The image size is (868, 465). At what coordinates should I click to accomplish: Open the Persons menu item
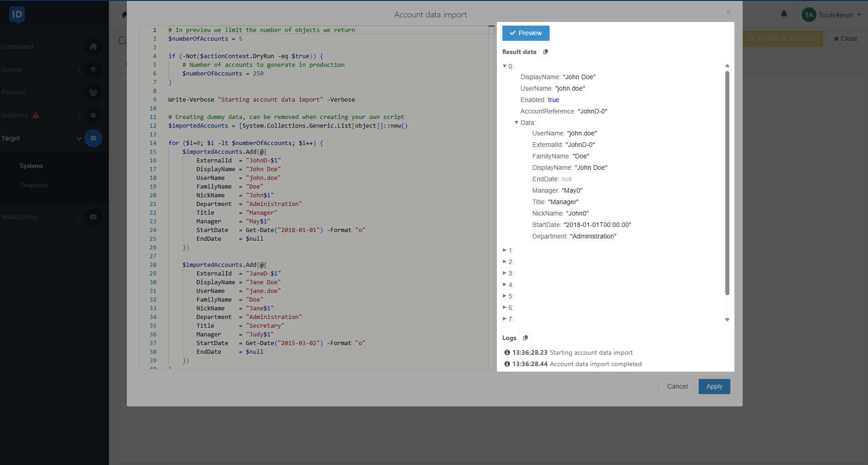point(13,92)
